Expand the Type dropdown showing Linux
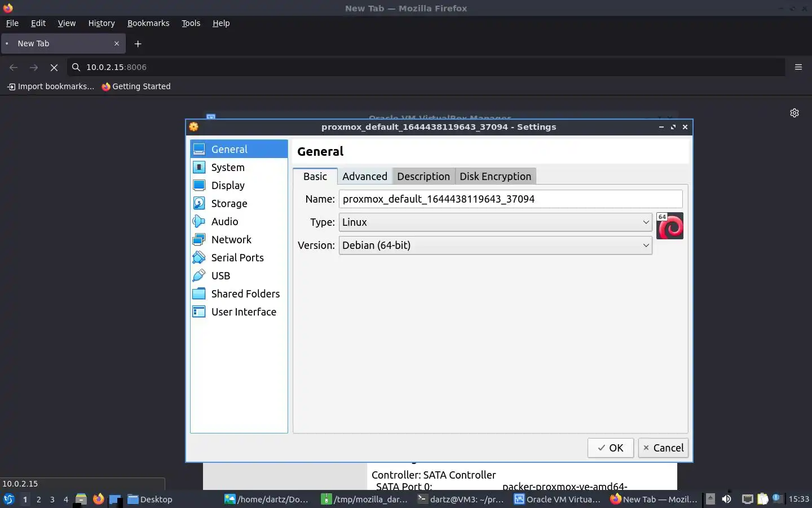 (x=496, y=222)
